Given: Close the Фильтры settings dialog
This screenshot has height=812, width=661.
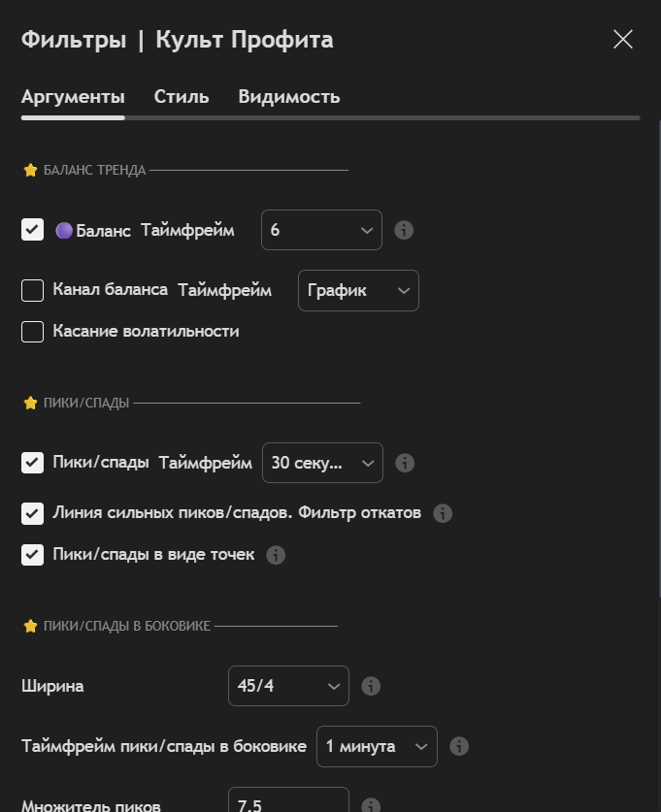Looking at the screenshot, I should click(623, 40).
